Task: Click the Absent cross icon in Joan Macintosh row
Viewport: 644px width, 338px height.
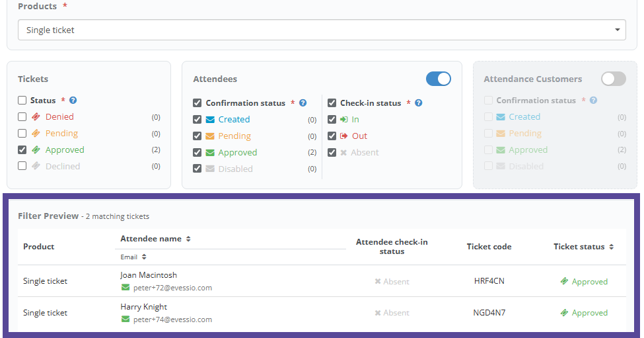Action: coord(377,282)
